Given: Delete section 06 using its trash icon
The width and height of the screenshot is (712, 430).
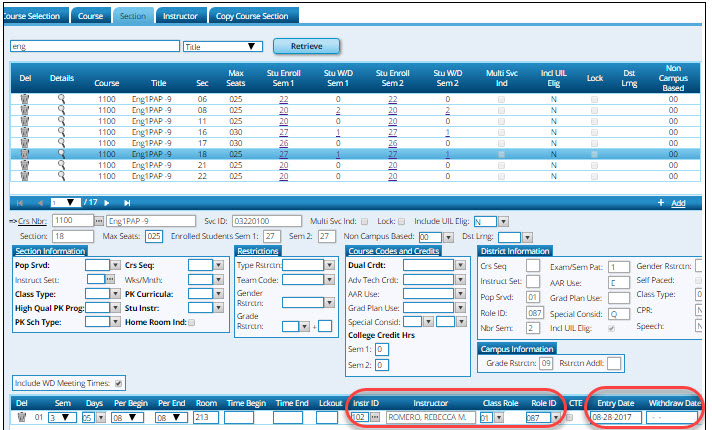Looking at the screenshot, I should pos(25,99).
